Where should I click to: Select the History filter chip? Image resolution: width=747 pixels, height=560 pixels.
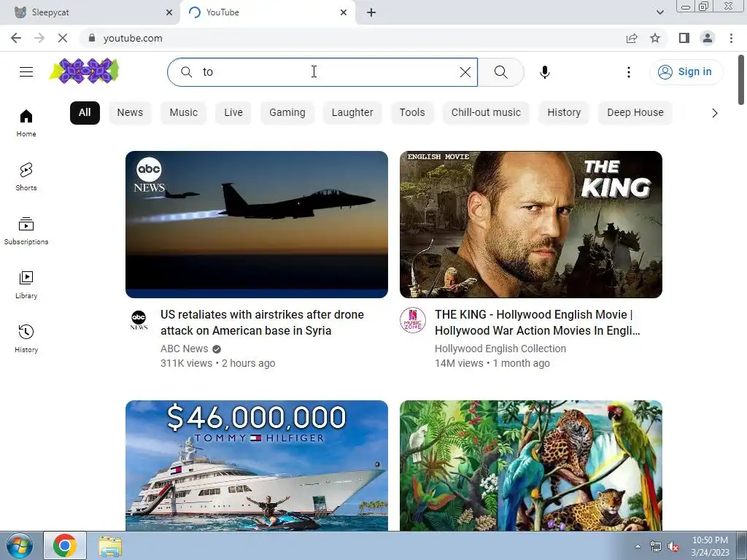pos(564,113)
